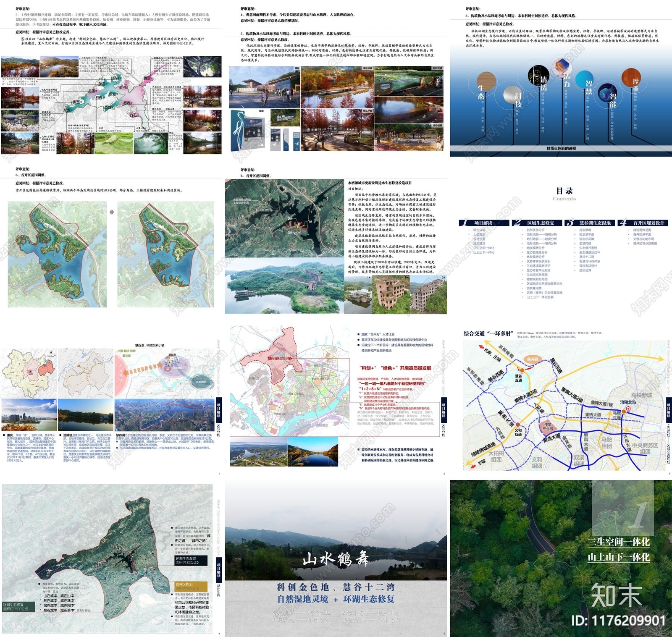
Task: Click contents entry 林种现状分析
Action: point(535,257)
